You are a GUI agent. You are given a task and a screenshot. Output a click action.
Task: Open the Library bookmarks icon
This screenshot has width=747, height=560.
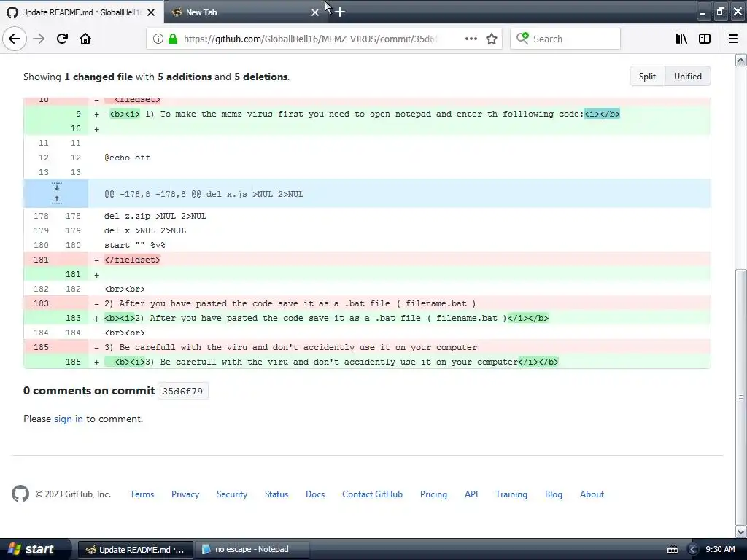[681, 39]
